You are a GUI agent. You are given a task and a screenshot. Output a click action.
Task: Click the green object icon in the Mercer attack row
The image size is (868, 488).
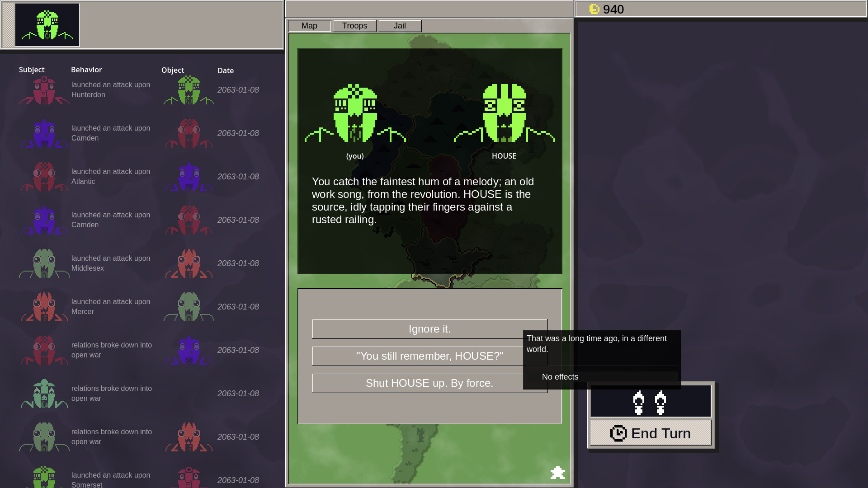189,306
